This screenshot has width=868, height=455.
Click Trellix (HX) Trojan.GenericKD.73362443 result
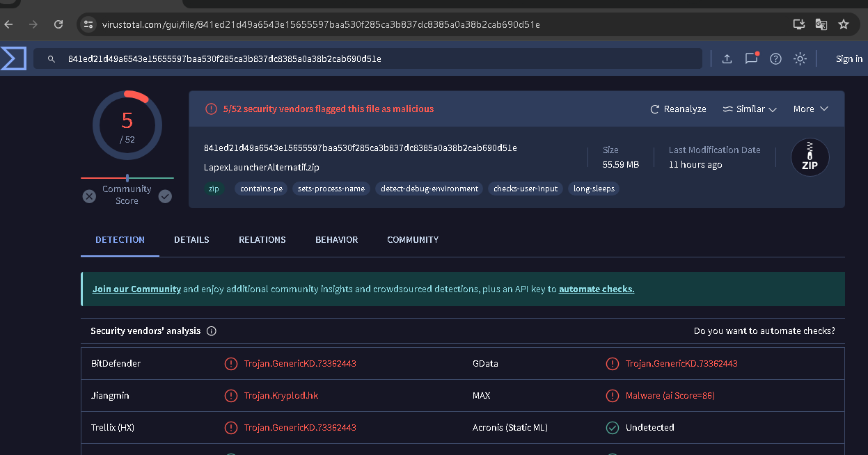coord(300,428)
